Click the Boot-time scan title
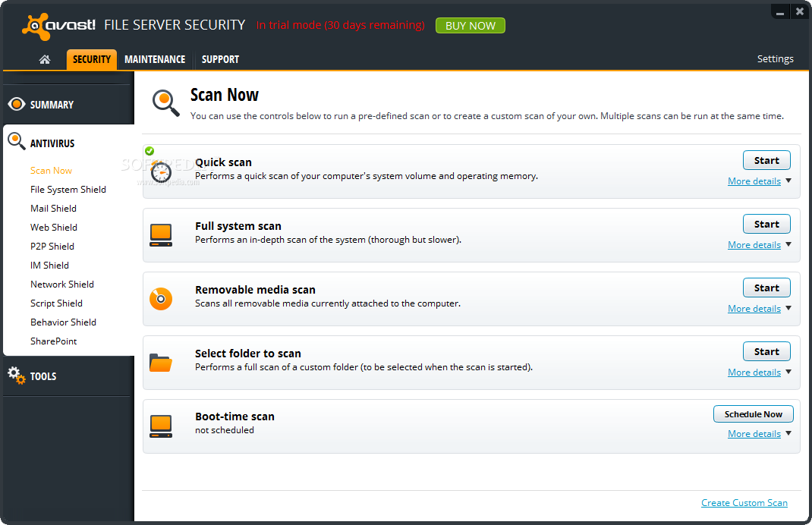 [x=234, y=417]
